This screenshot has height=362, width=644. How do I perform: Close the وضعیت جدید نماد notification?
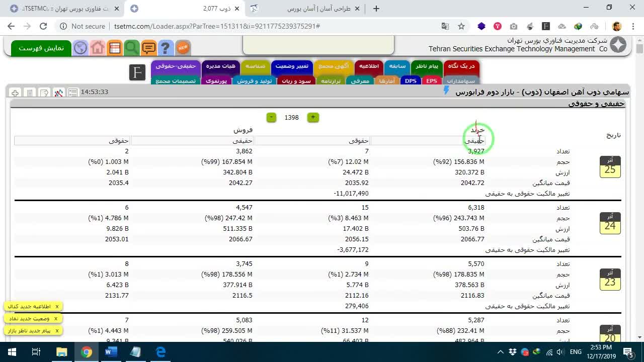(x=56, y=318)
